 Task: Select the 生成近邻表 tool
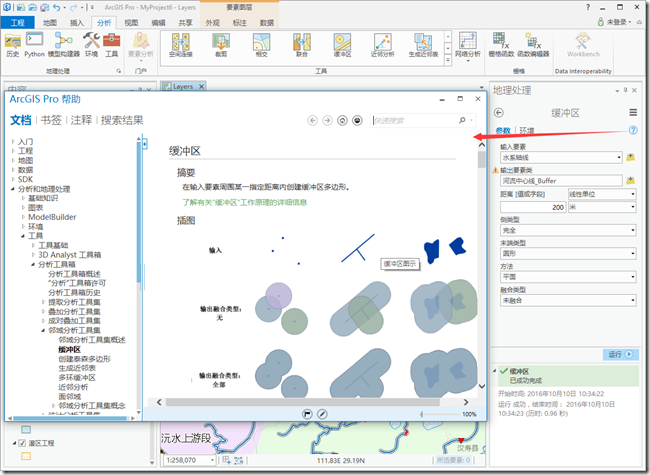423,45
